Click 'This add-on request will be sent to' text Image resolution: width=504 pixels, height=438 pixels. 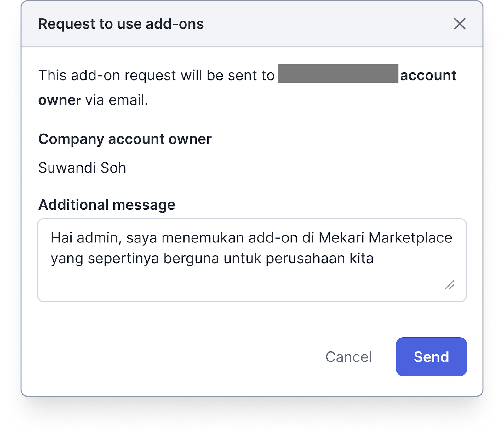[156, 75]
